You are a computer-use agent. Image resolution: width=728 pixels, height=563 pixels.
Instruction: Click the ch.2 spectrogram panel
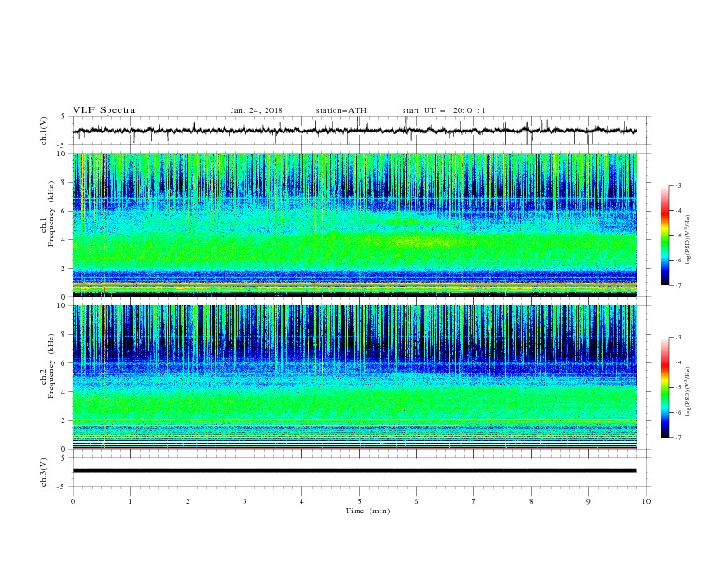tap(354, 377)
